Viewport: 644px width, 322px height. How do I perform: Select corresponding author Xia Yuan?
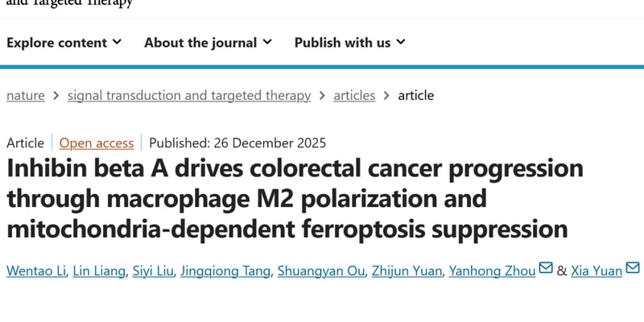tap(597, 270)
